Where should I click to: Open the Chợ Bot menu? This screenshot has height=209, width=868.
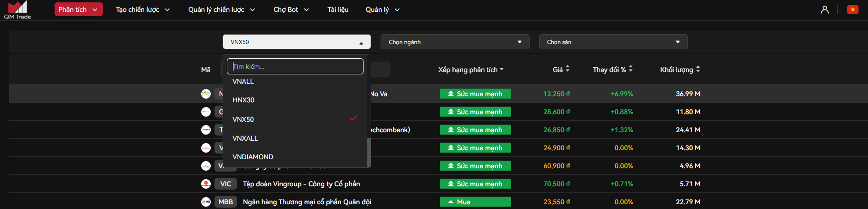click(291, 9)
